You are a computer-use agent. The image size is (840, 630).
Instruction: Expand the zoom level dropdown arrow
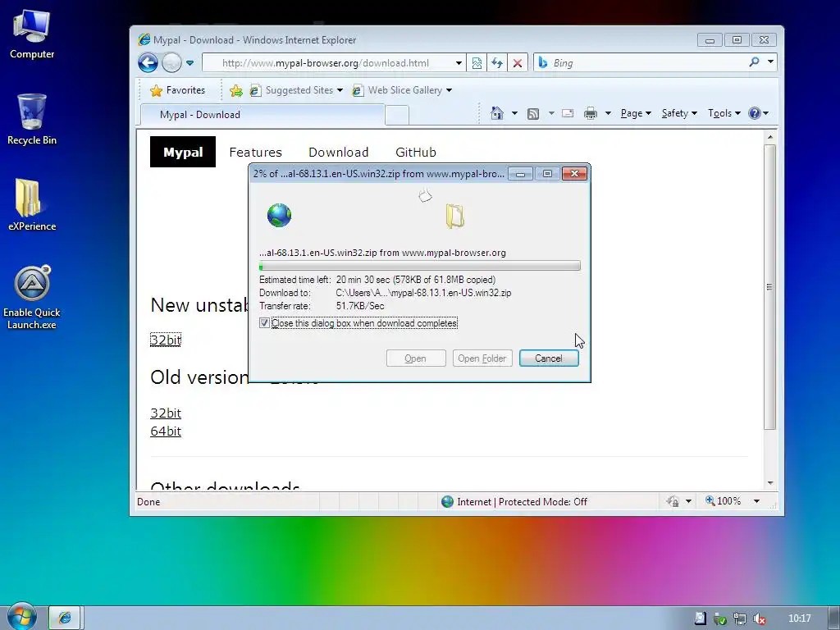[x=756, y=501]
